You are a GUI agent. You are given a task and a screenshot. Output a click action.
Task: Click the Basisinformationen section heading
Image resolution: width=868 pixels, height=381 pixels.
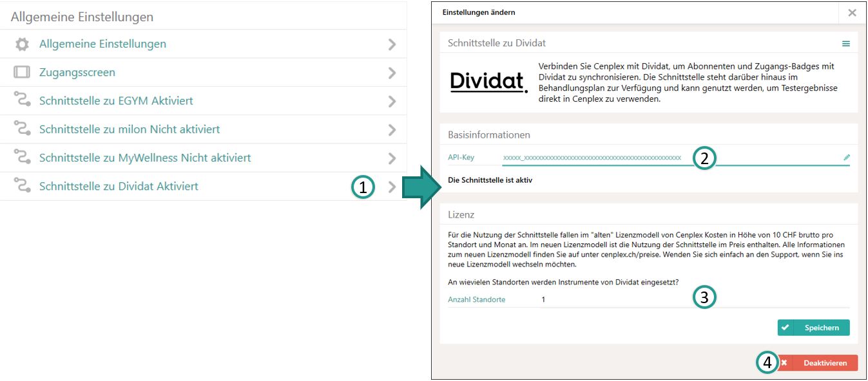tap(489, 135)
